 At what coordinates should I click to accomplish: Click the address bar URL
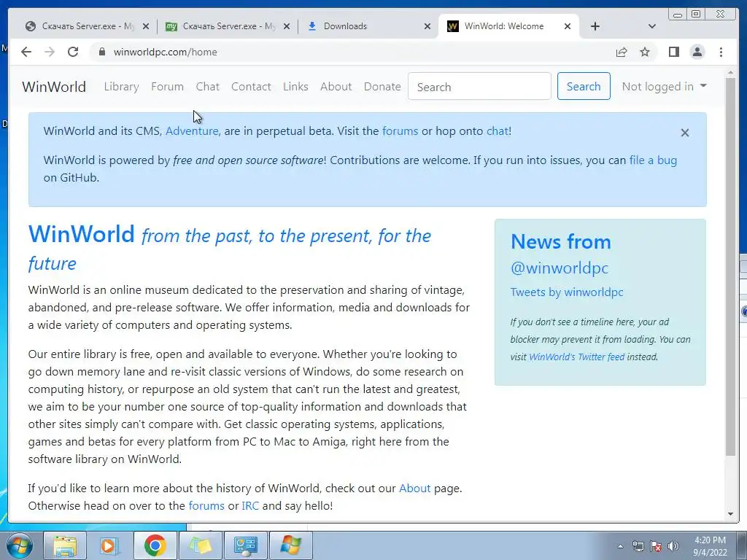click(x=166, y=52)
